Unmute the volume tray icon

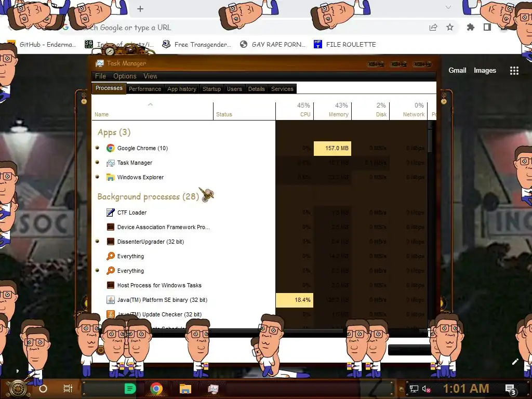click(x=427, y=389)
